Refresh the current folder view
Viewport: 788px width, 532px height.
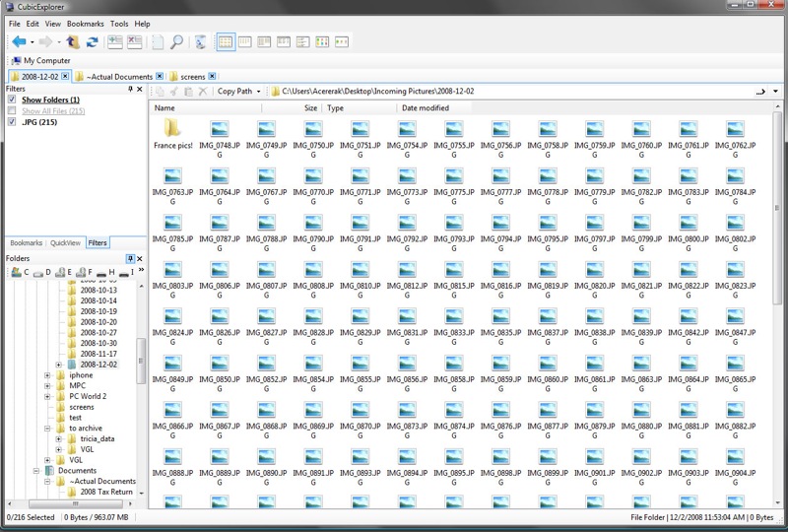[92, 41]
